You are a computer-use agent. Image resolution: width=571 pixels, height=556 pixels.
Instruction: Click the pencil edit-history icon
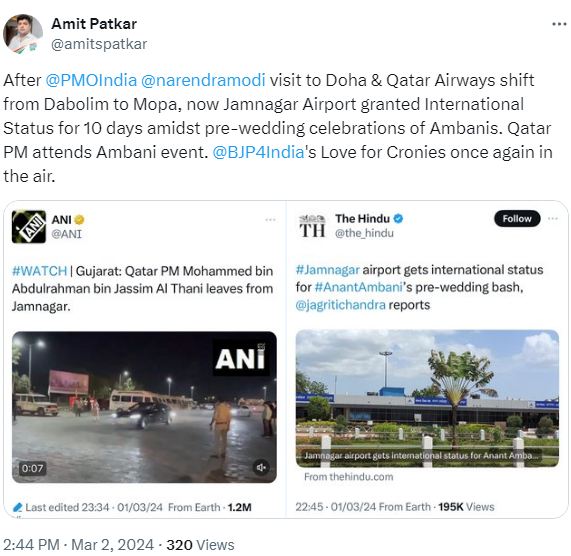[17, 507]
